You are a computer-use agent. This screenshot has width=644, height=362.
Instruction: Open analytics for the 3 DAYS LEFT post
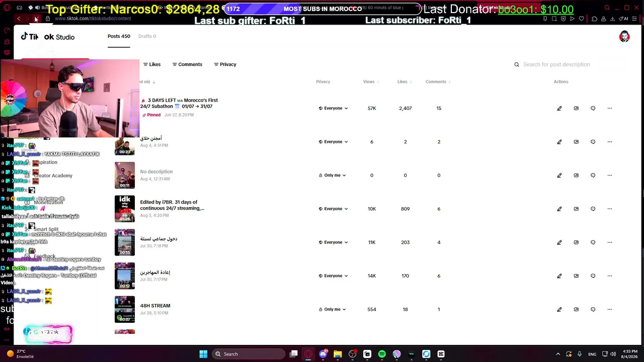coord(576,108)
